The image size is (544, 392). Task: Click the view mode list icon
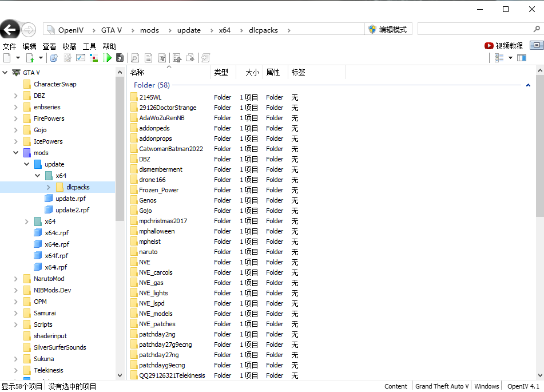click(x=499, y=58)
